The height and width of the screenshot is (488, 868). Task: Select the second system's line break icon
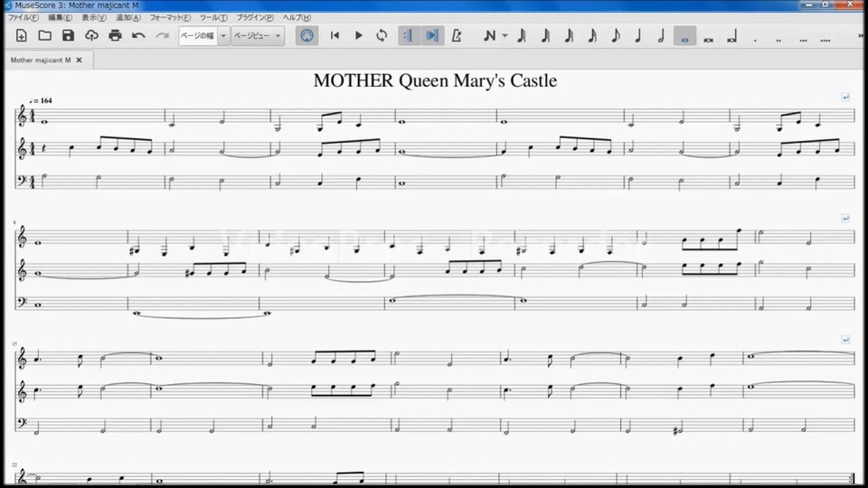coord(845,219)
